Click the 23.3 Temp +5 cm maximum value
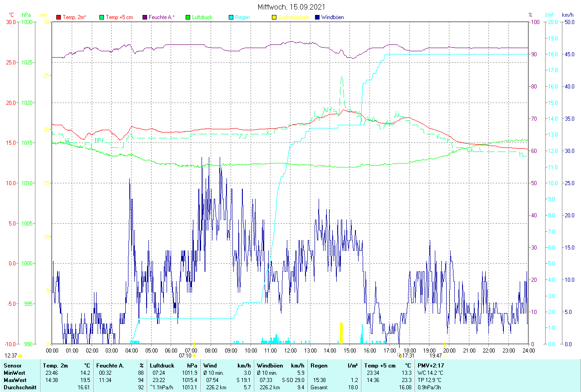The width and height of the screenshot is (581, 392). click(406, 380)
